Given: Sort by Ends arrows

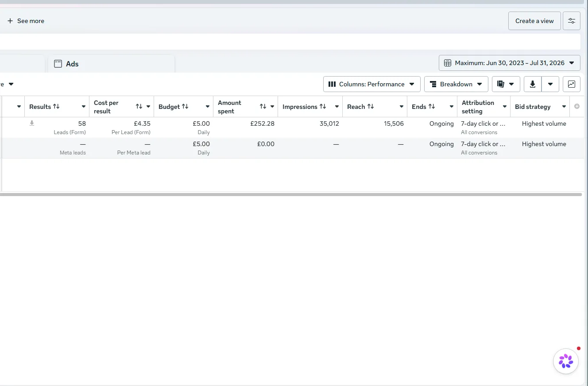Looking at the screenshot, I should (432, 106).
